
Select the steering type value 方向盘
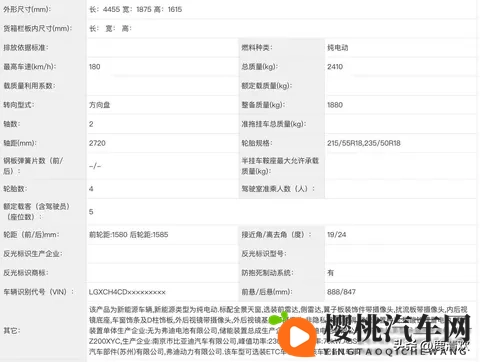click(100, 105)
